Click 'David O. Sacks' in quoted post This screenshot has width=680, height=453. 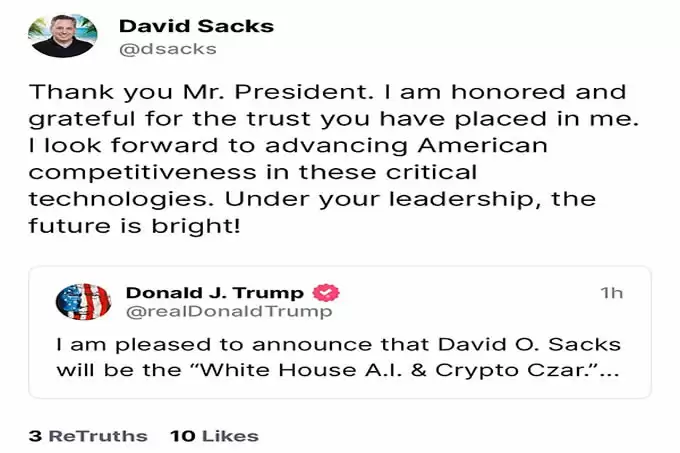(x=529, y=345)
